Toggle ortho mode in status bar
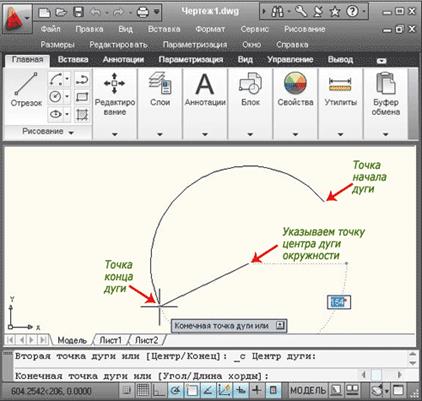The height and width of the screenshot is (401, 422). coord(159,390)
